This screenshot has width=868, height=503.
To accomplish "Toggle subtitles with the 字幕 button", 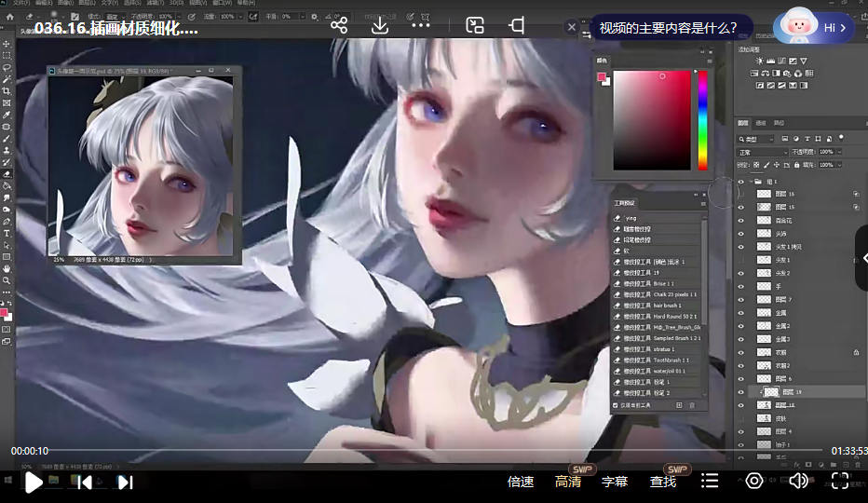I will (615, 482).
